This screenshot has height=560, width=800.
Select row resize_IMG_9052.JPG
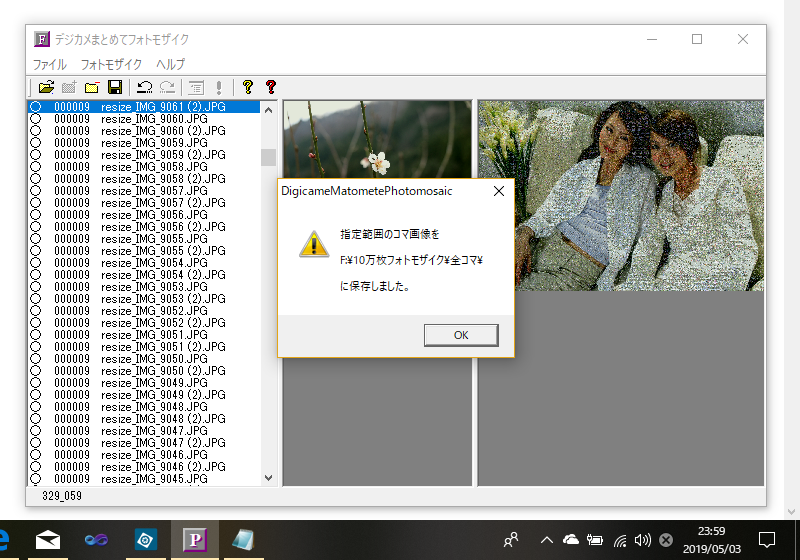144,311
